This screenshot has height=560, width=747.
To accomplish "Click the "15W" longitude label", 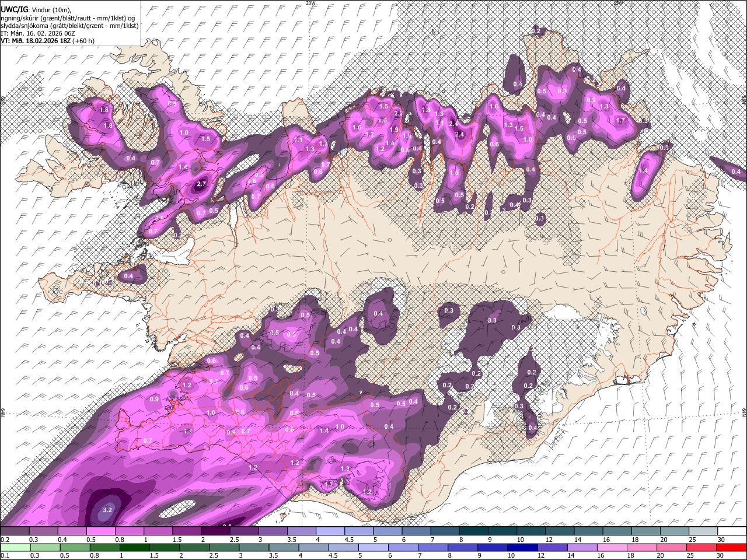I will pos(618,3).
